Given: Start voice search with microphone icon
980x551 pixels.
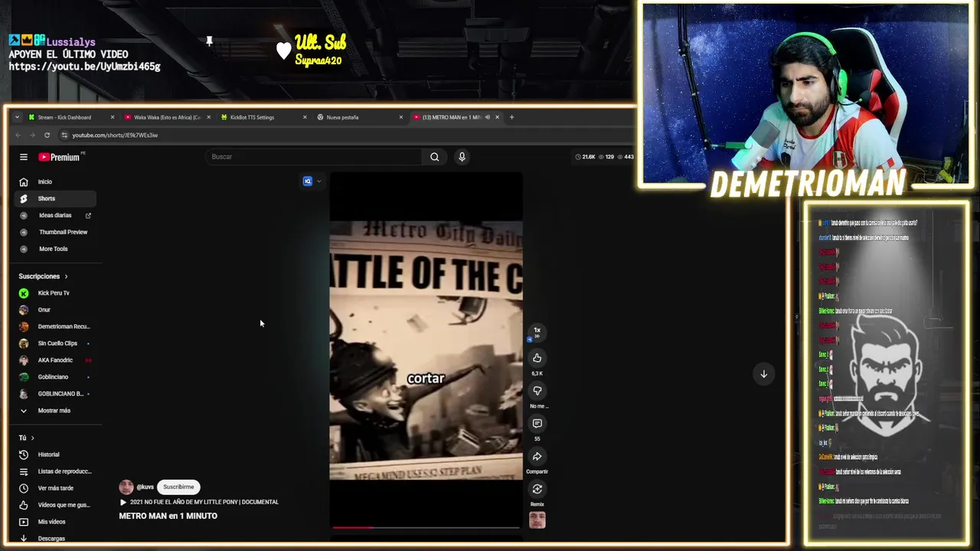Looking at the screenshot, I should click(x=462, y=157).
